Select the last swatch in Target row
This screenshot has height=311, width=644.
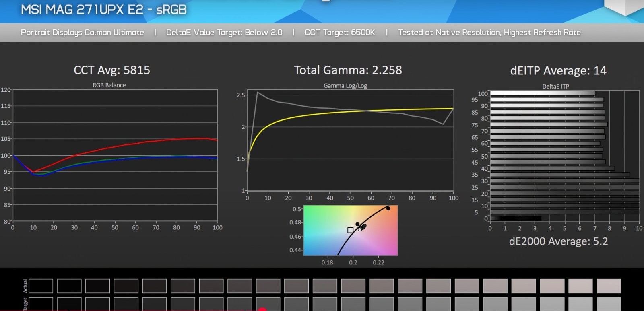click(609, 304)
